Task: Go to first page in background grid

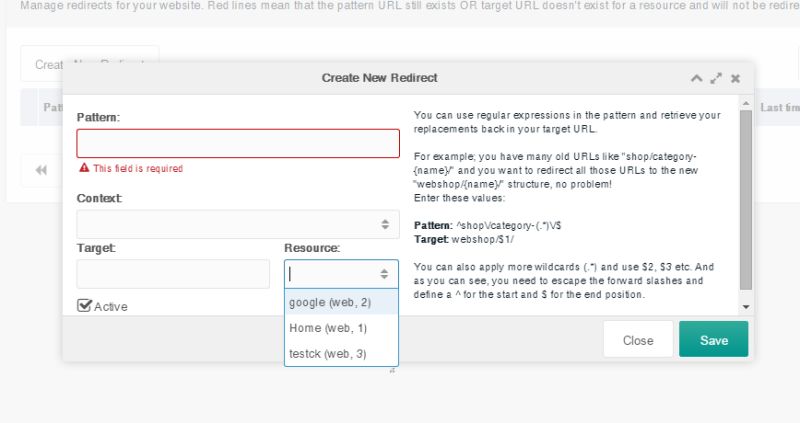Action: [x=41, y=170]
